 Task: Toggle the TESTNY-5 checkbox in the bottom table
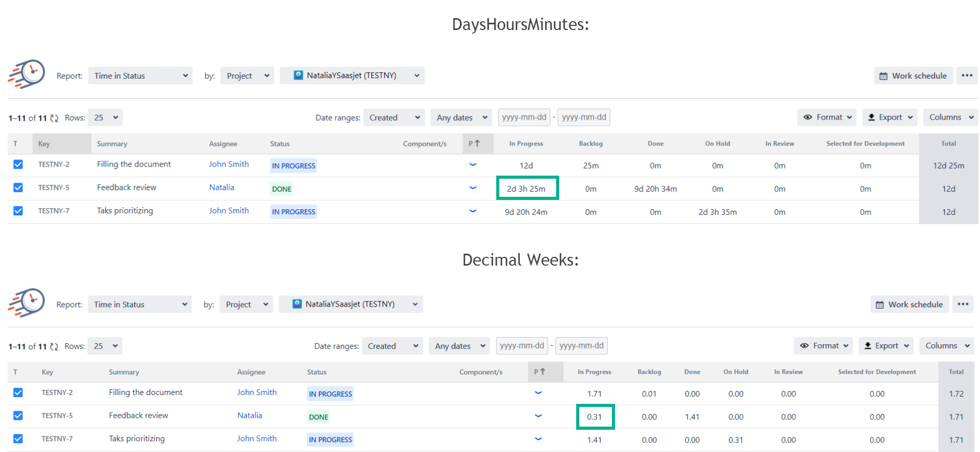click(x=18, y=416)
